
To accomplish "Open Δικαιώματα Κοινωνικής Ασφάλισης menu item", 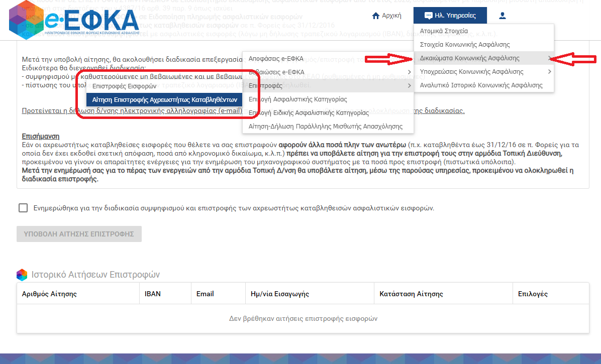I will click(x=484, y=58).
